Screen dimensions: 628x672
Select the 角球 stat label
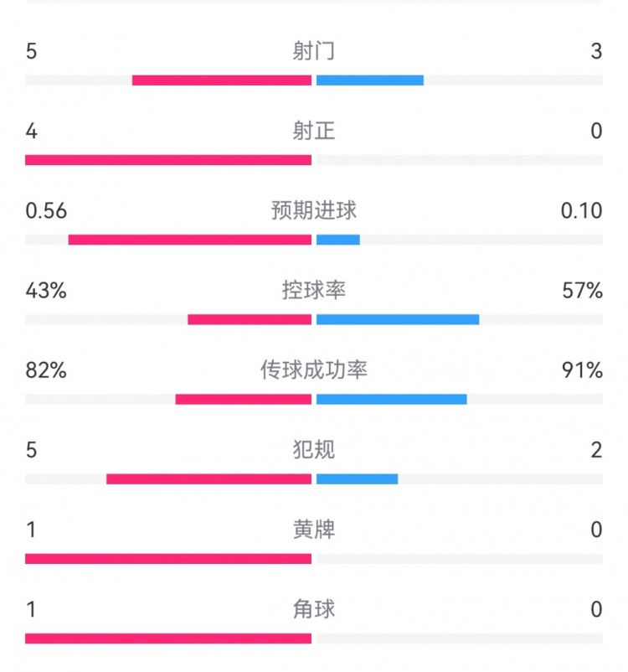pyautogui.click(x=314, y=608)
